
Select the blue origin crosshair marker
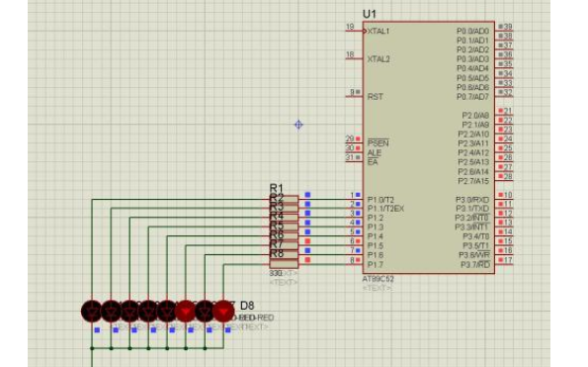[x=298, y=125]
